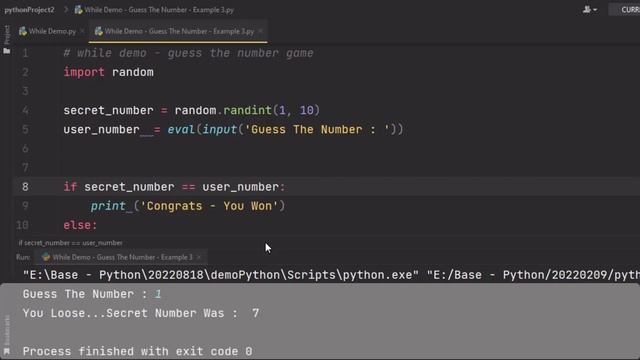The width and height of the screenshot is (640, 360).
Task: Click the Run panel label
Action: click(x=23, y=257)
